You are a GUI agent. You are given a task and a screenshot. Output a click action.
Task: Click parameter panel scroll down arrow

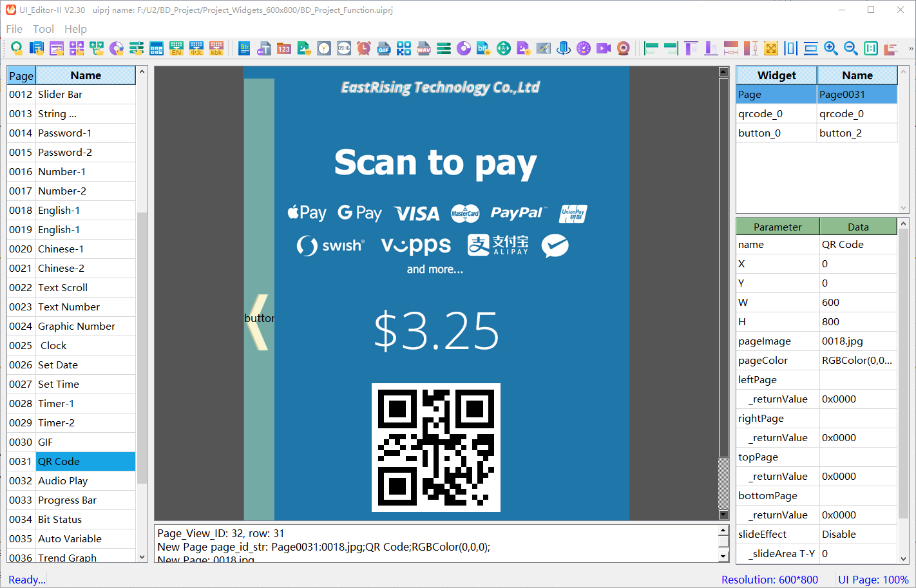(x=904, y=558)
